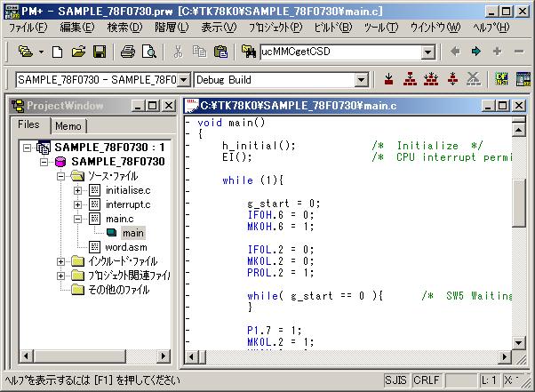
Task: Open the ファイル(F) menu
Action: (x=28, y=28)
